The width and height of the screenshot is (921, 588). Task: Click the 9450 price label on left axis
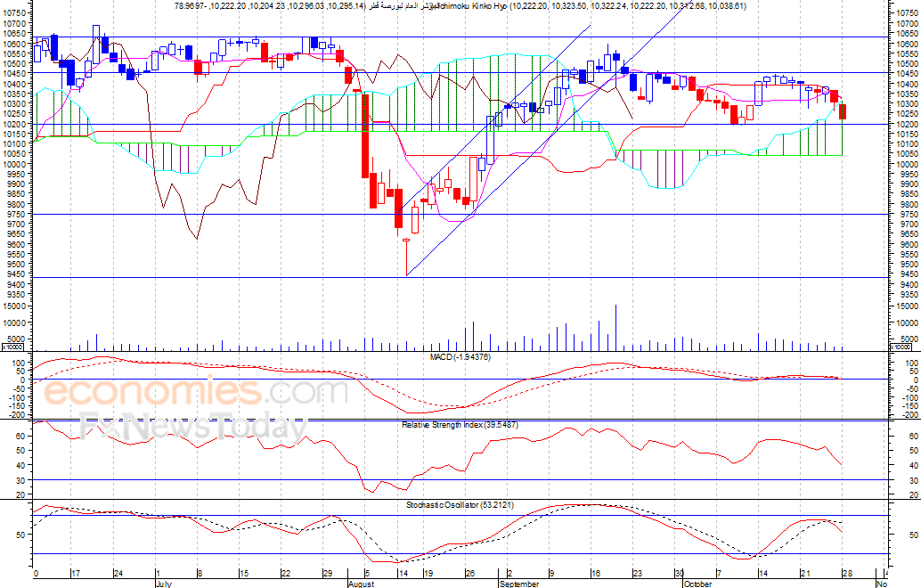(16, 274)
